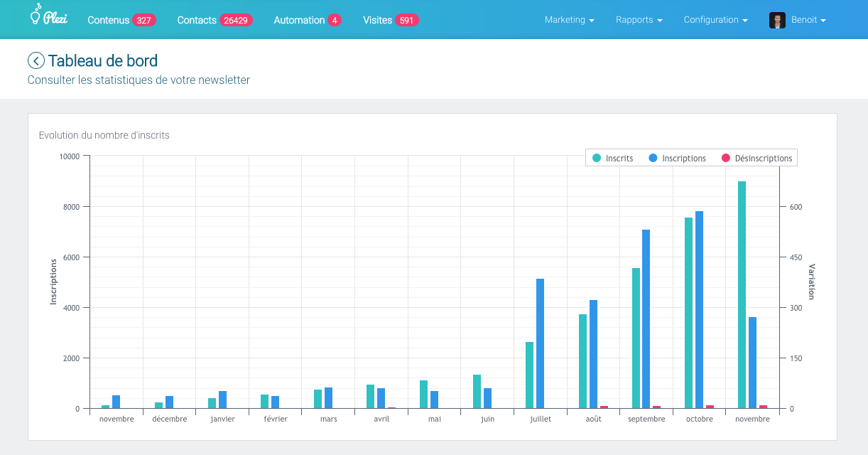868x455 pixels.
Task: Open the Automation section
Action: [299, 20]
